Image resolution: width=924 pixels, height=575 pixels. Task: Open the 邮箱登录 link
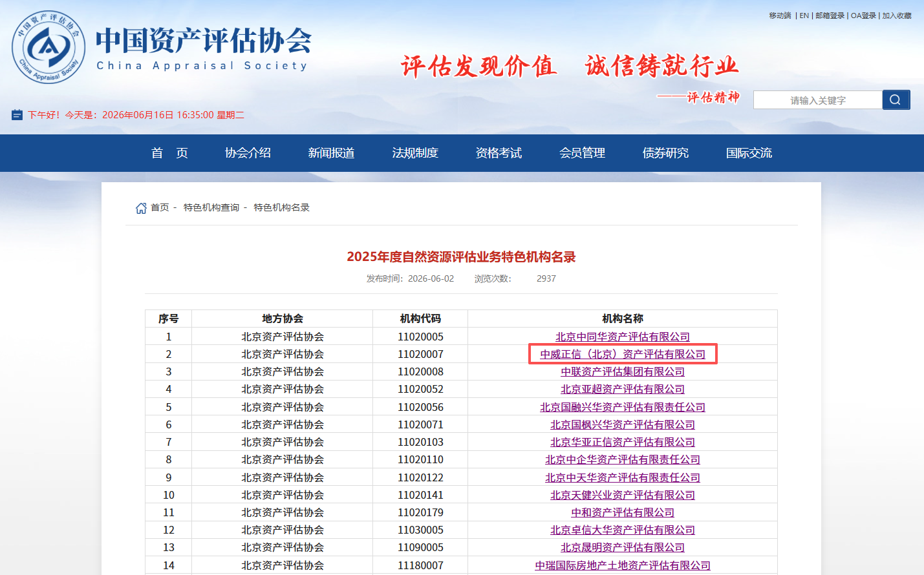[830, 16]
